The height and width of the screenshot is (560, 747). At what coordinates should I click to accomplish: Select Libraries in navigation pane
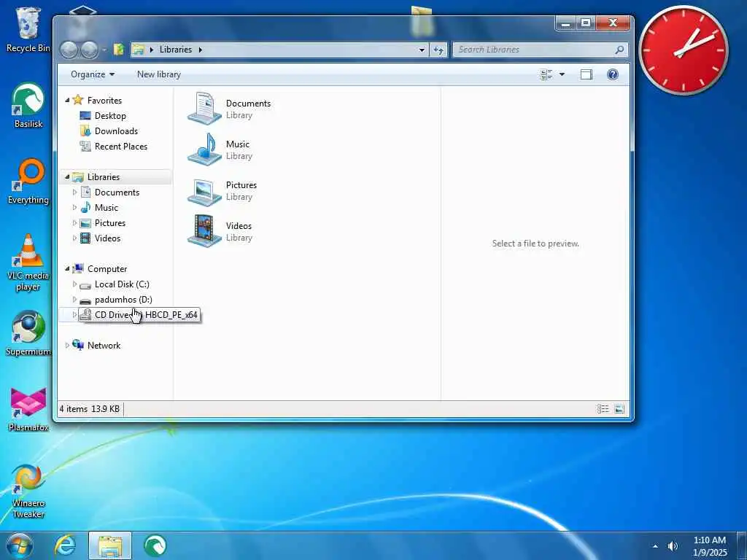click(104, 177)
